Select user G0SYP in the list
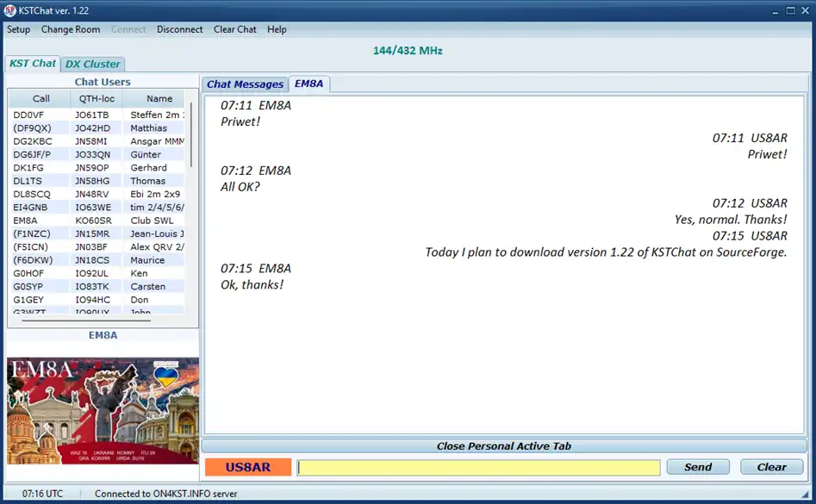 [28, 286]
